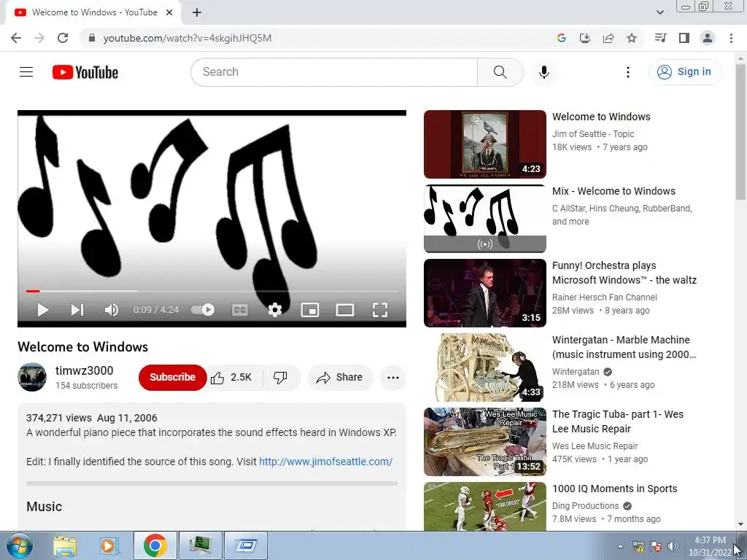Viewport: 747px width, 560px height.
Task: Reload the page
Action: (x=63, y=38)
